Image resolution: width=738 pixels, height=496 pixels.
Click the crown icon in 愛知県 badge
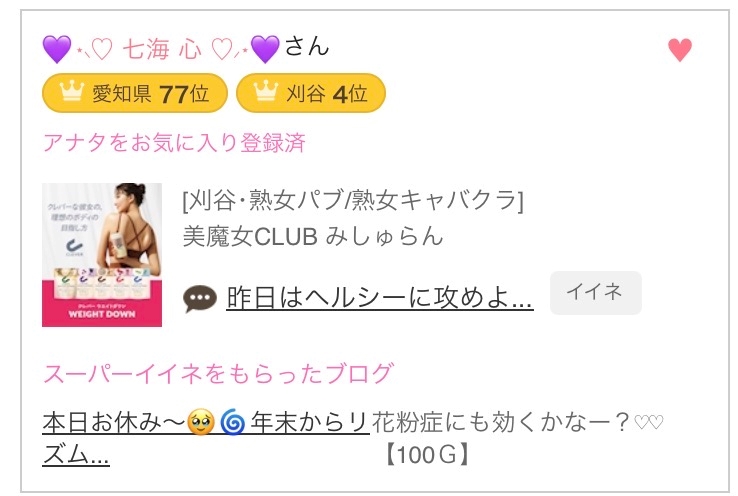69,94
